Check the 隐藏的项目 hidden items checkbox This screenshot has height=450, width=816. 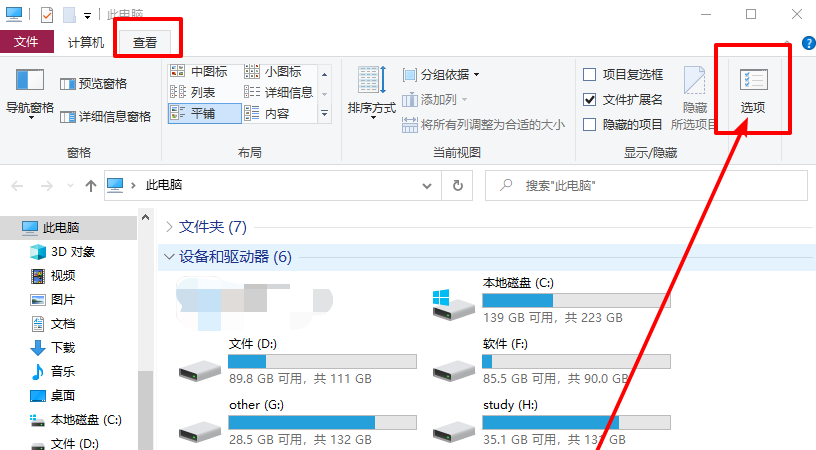coord(590,125)
